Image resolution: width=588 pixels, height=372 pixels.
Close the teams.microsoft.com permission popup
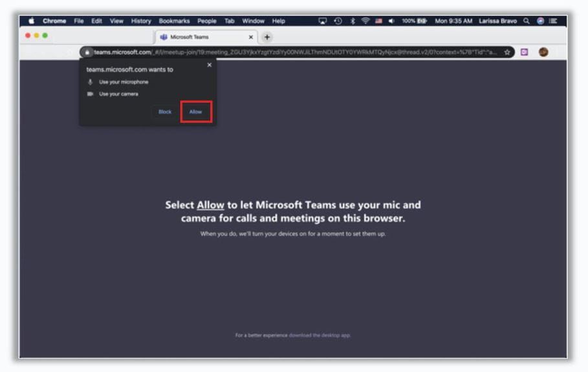click(x=209, y=65)
